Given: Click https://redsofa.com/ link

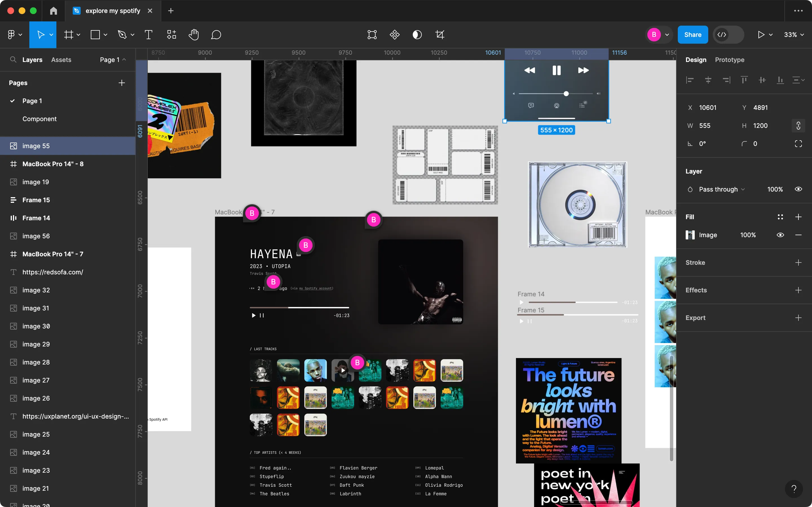Looking at the screenshot, I should tap(53, 272).
